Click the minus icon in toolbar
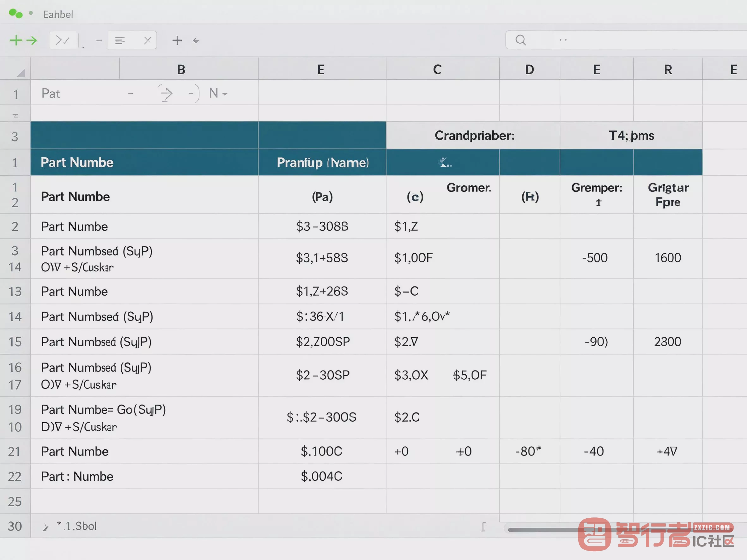The image size is (747, 560). click(99, 40)
